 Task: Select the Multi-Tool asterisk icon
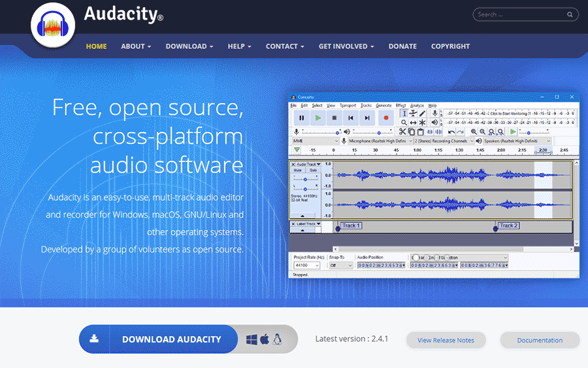coord(422,122)
